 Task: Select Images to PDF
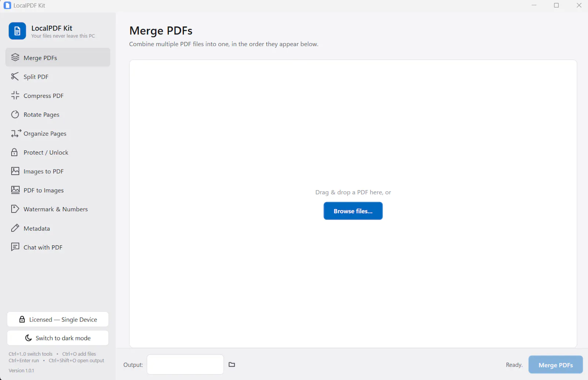58,171
